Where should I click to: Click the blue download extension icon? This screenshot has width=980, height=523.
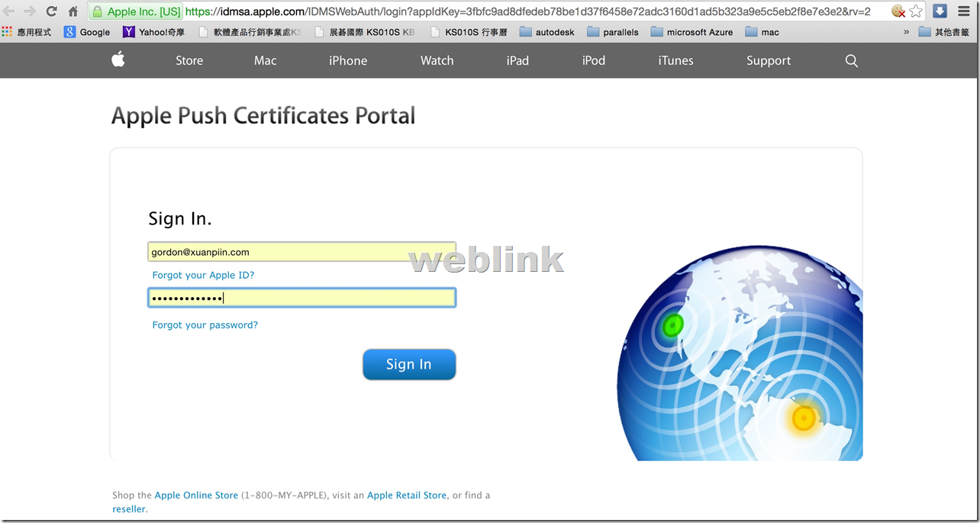pyautogui.click(x=940, y=11)
